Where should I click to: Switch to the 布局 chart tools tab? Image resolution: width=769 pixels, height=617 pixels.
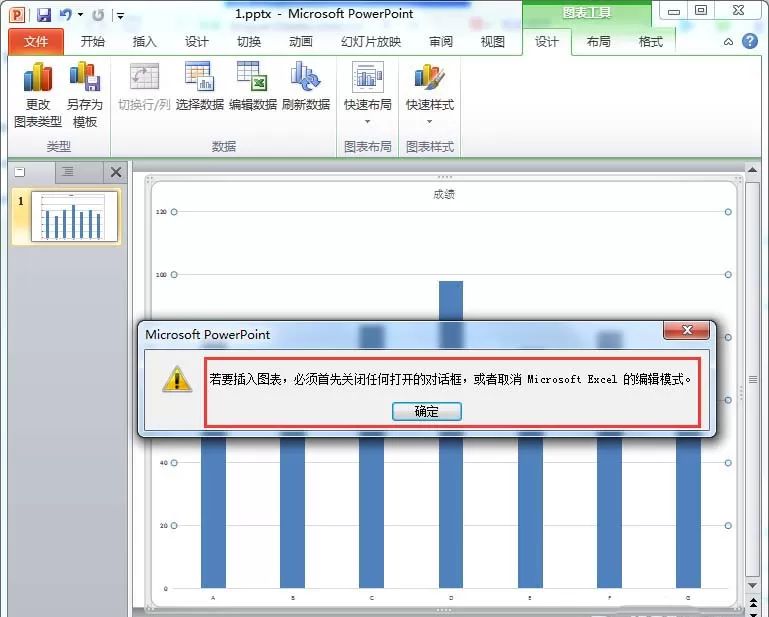click(598, 42)
